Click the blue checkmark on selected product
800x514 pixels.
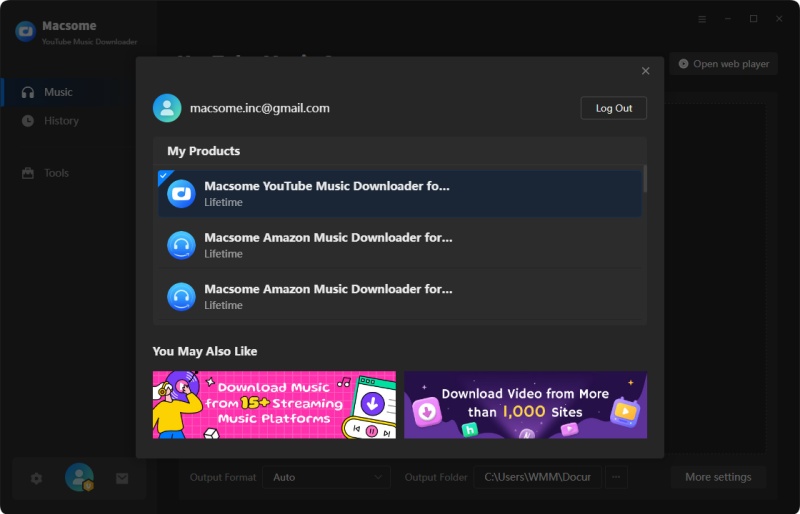pos(163,176)
